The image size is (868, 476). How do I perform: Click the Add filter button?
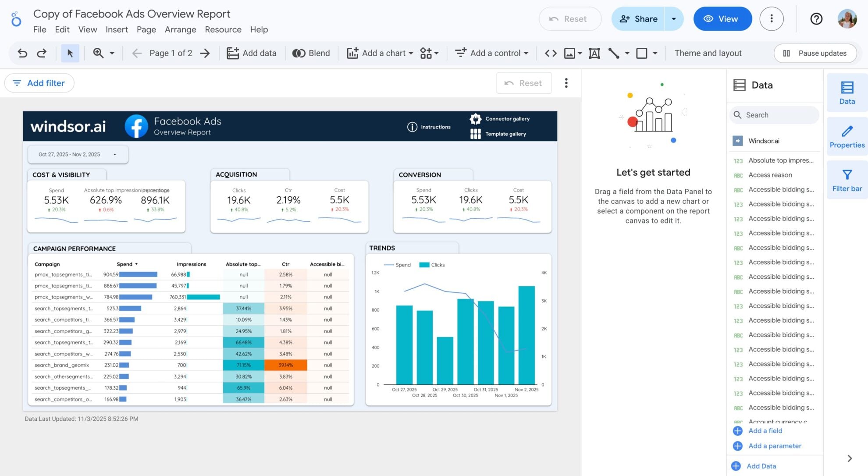tap(39, 83)
